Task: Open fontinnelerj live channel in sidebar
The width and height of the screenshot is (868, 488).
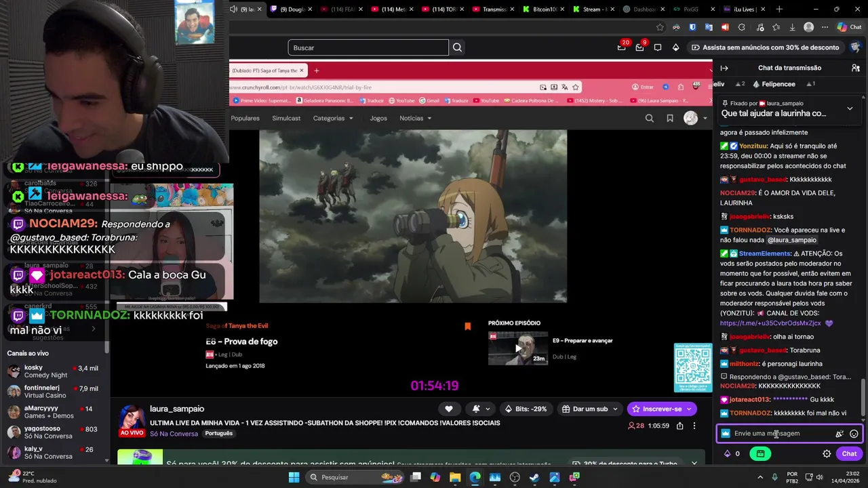Action: pos(56,392)
